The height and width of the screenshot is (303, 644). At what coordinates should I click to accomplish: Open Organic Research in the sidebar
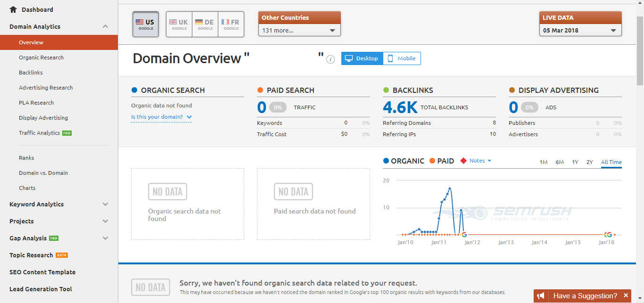pos(41,57)
